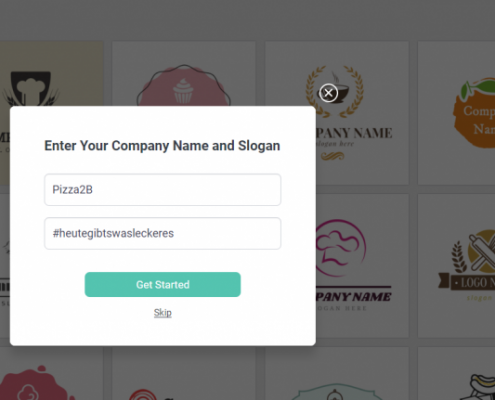Close the company name dialog
Image resolution: width=495 pixels, height=400 pixels.
tap(328, 93)
